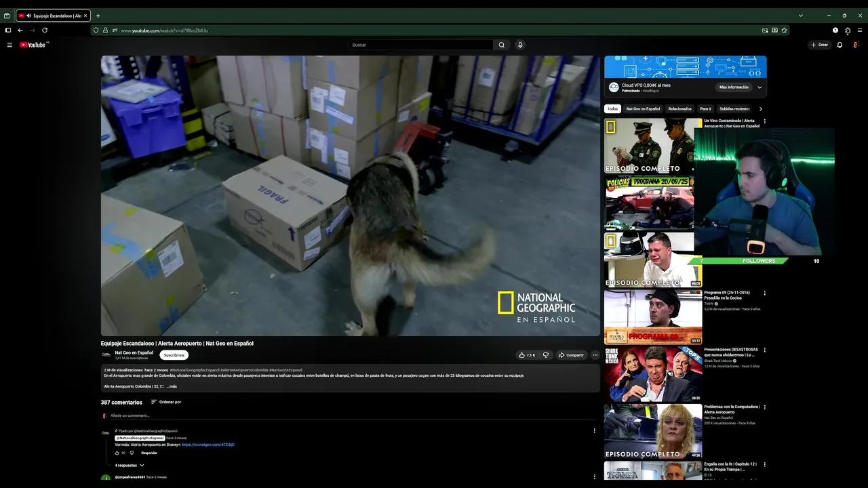This screenshot has width=868, height=488.
Task: Click the '387 comentarios' count text
Action: [121, 402]
